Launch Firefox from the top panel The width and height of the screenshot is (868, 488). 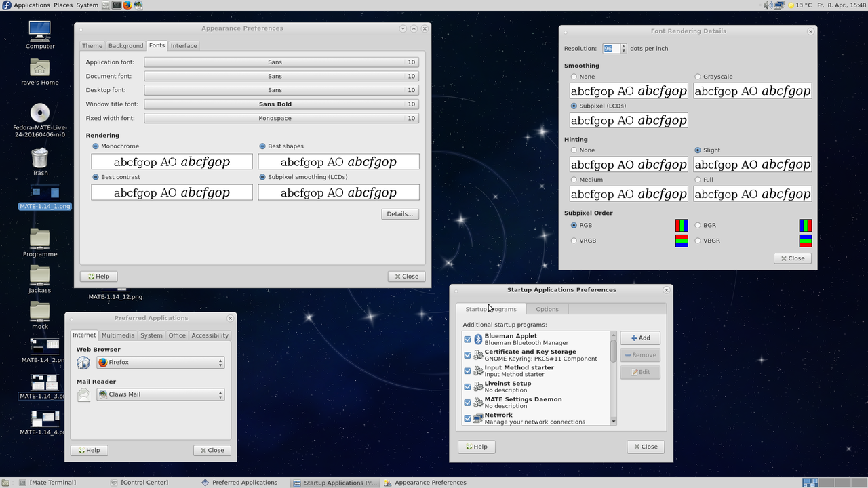pos(127,5)
